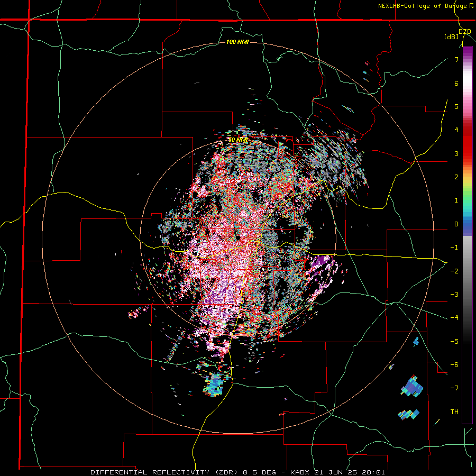This screenshot has width=476, height=476.
Task: Click the TH threshold label on legend
Action: tap(454, 411)
